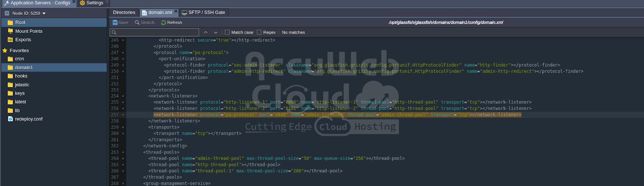
Task: Jump to previous match with up arrow
Action: [x=206, y=32]
